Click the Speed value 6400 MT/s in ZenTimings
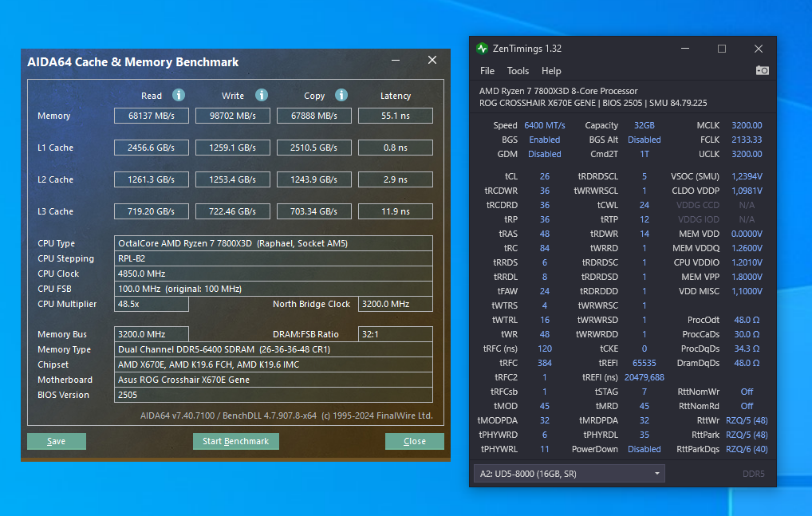 tap(544, 125)
